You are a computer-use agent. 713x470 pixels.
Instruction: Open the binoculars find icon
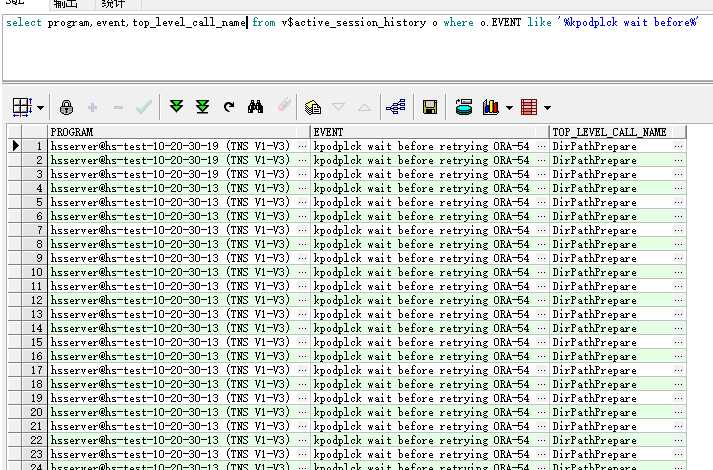click(x=256, y=107)
